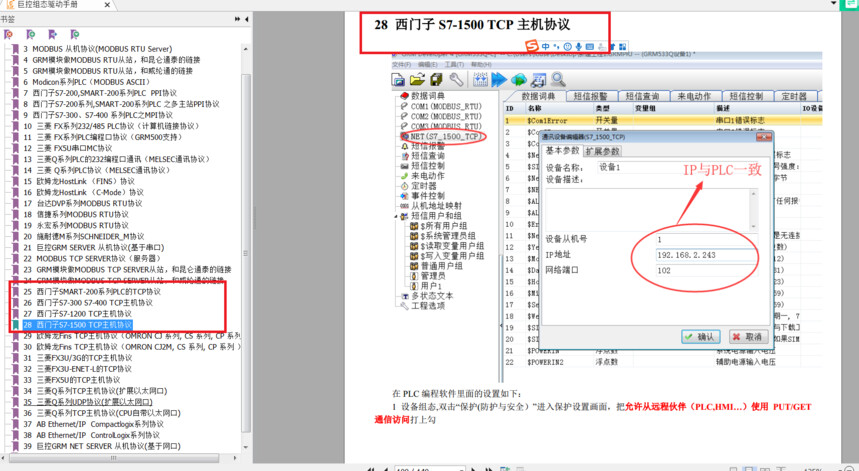Click bookmark icon beside 31 三菱FX3U/3G的TCP主机协议
This screenshot has width=859, height=471.
[15, 358]
